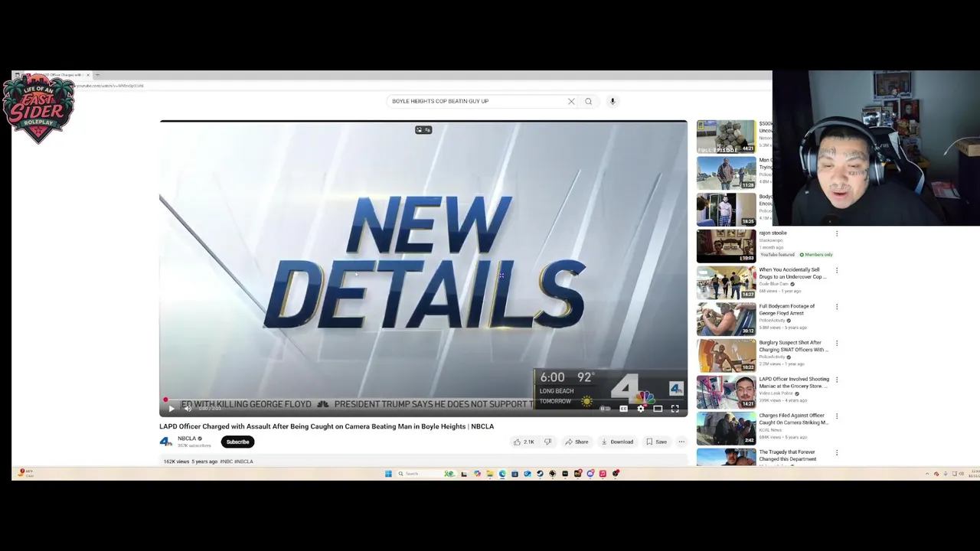Enter fullscreen with the player's fullscreen icon
Screen dimensions: 980x551
pyautogui.click(x=675, y=409)
